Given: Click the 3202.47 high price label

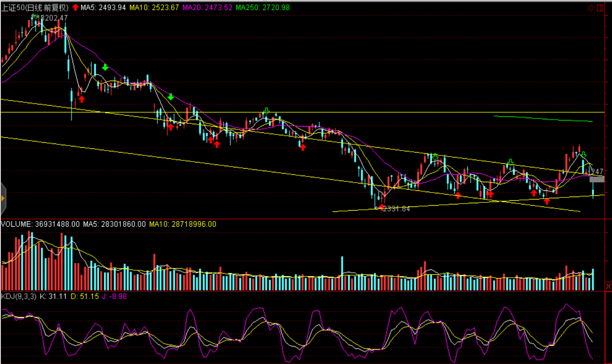Looking at the screenshot, I should (x=55, y=18).
